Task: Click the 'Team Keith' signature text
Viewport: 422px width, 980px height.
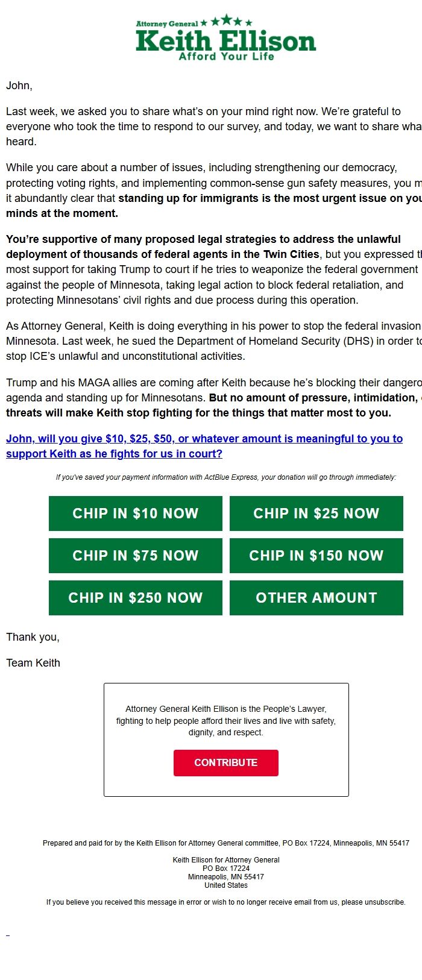Action: [33, 662]
